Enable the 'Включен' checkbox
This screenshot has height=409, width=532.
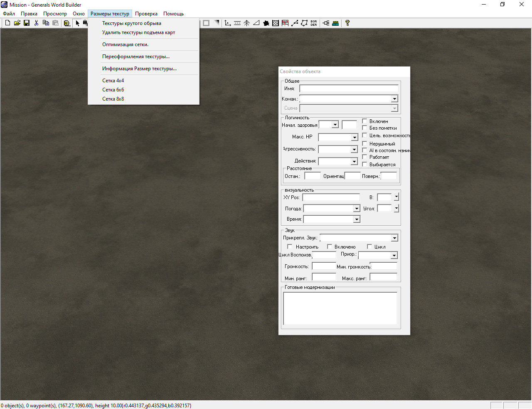(x=365, y=121)
